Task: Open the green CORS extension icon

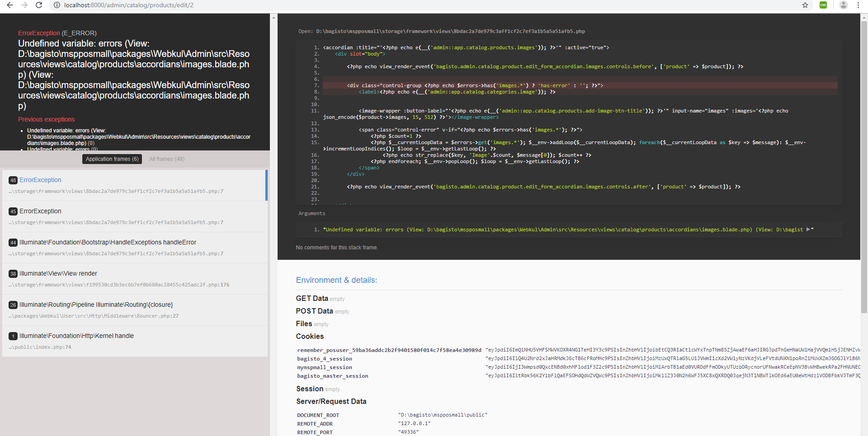Action: [823, 5]
